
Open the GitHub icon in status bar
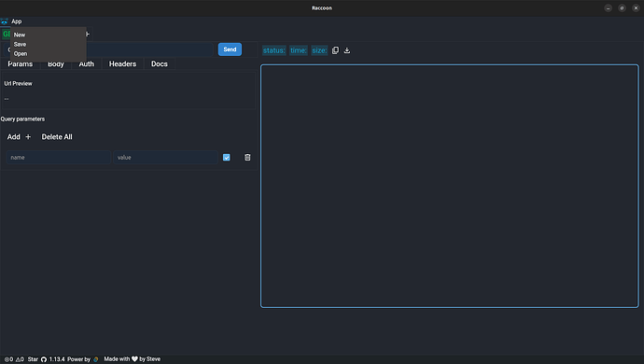click(x=44, y=359)
